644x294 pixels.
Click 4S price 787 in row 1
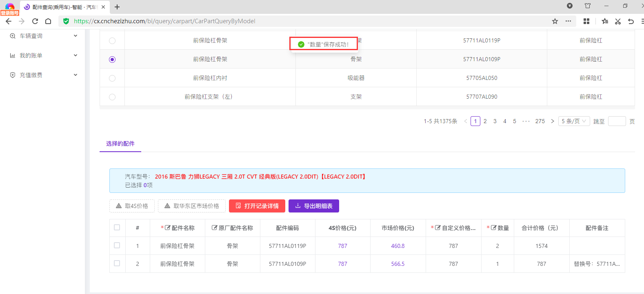[343, 246]
